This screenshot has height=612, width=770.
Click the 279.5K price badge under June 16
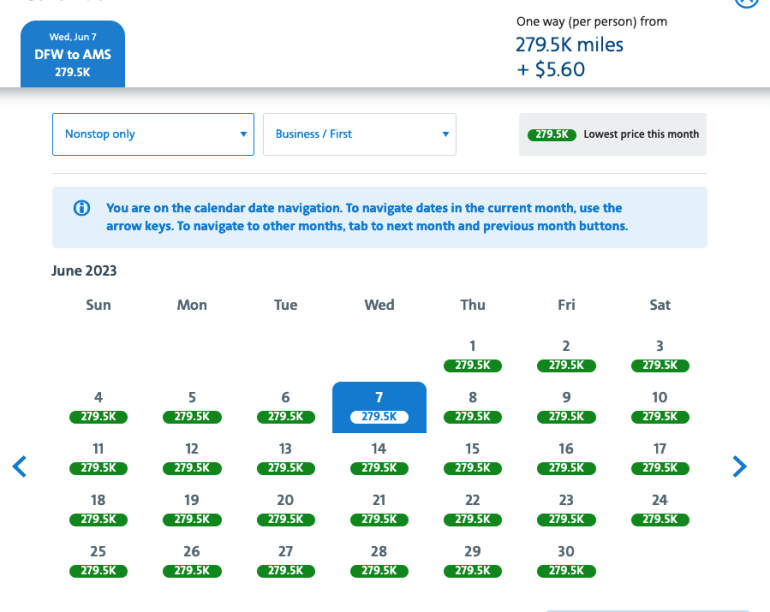coord(566,468)
